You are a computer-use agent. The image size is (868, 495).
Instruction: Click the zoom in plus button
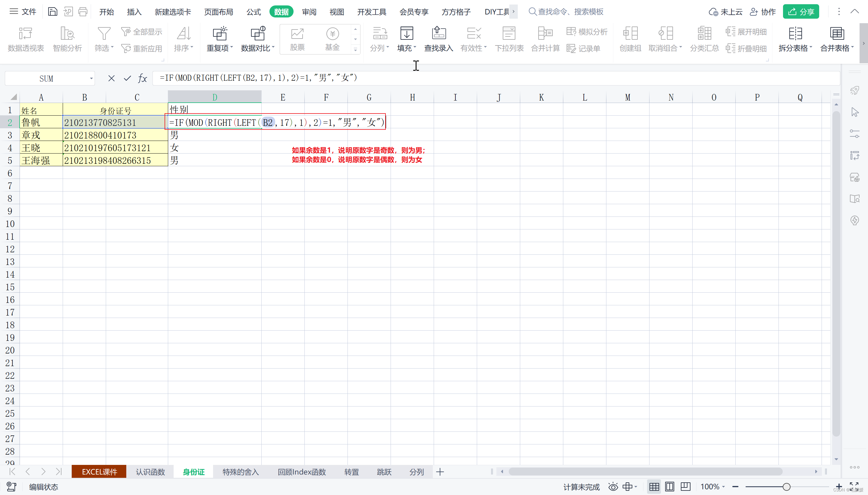click(839, 487)
